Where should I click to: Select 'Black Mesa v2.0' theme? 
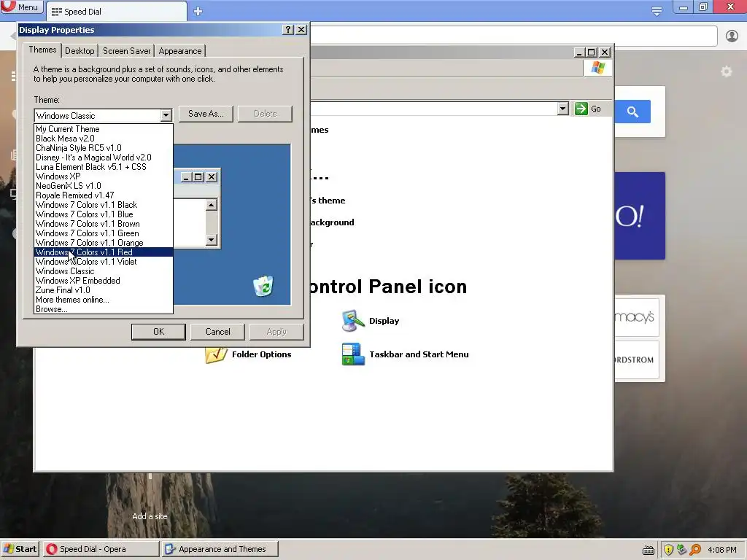[x=104, y=138]
